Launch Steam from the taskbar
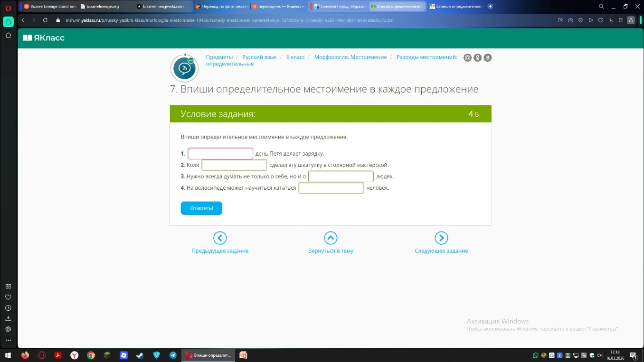 (x=140, y=355)
